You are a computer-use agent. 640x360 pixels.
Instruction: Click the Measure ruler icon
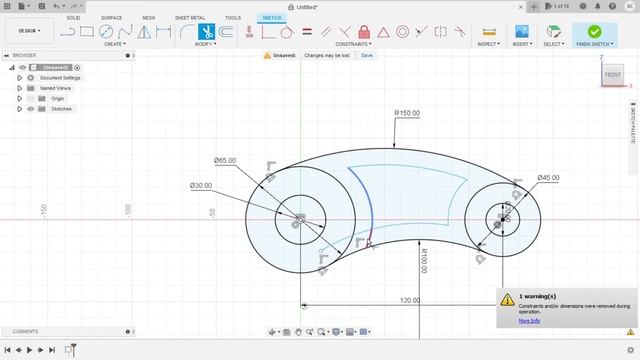(x=489, y=31)
